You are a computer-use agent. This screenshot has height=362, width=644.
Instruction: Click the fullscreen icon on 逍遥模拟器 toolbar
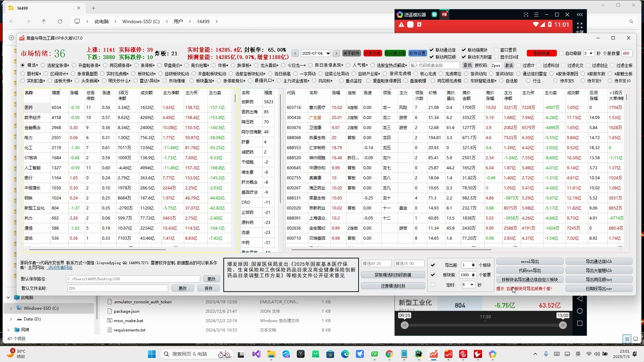(x=526, y=15)
